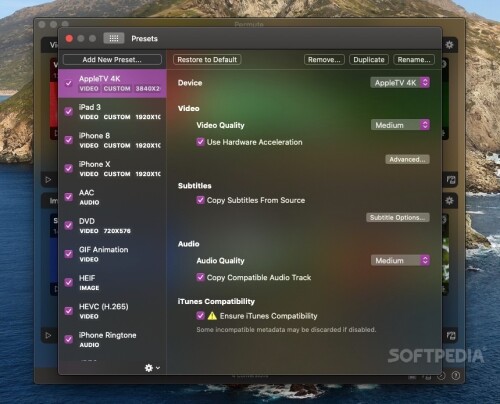Click the upper gear icon in Permute window
The image size is (500, 404).
tap(449, 45)
